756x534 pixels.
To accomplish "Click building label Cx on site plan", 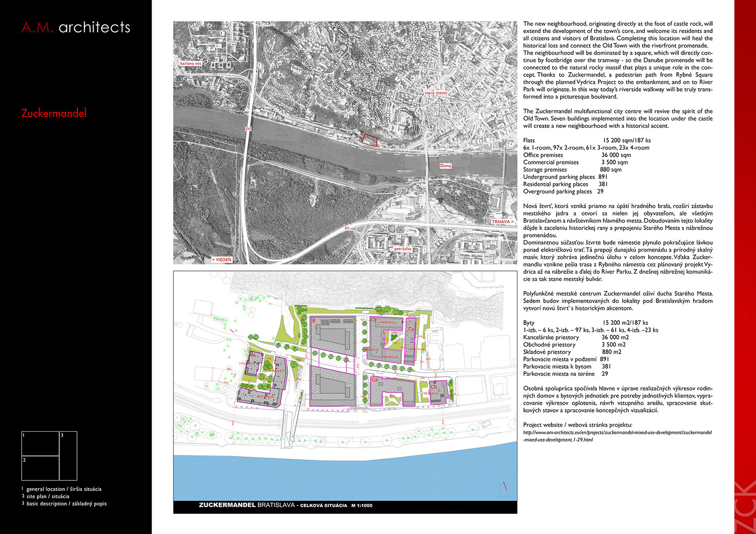I will point(373,320).
